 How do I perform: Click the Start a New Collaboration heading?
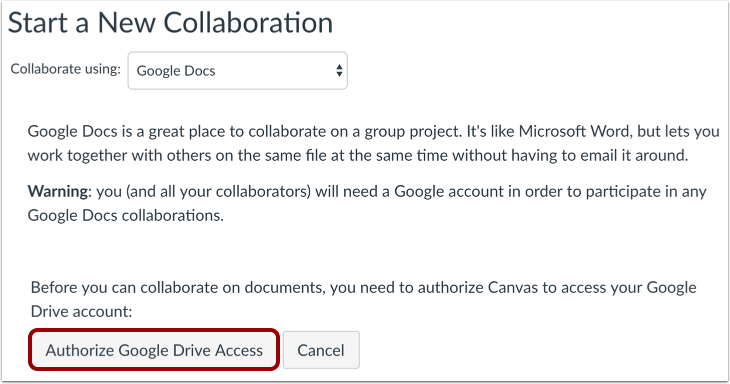coord(170,22)
